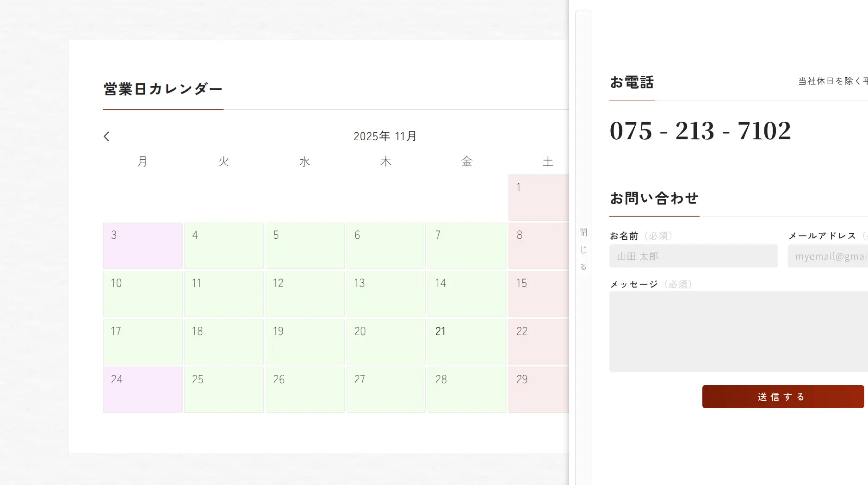Choose November 10 in the calendar
The image size is (868, 485).
[x=143, y=294]
